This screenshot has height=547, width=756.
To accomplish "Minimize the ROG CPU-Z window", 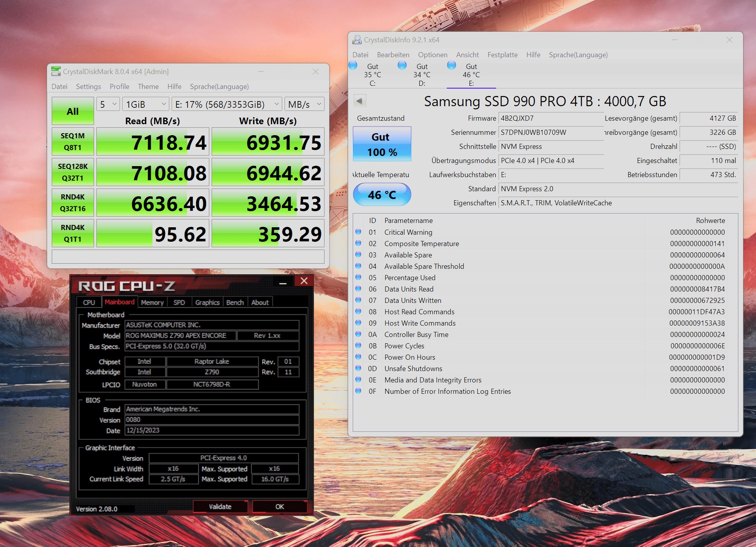I will point(283,282).
